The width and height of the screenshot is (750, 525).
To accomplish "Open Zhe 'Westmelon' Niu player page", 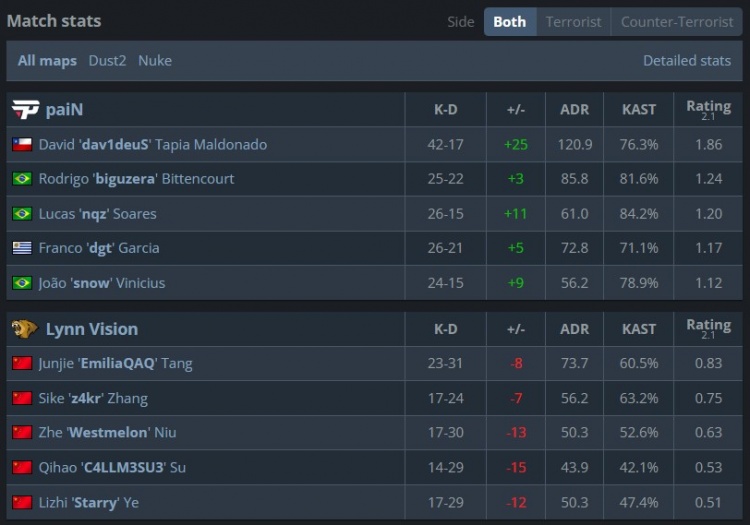I will 107,433.
